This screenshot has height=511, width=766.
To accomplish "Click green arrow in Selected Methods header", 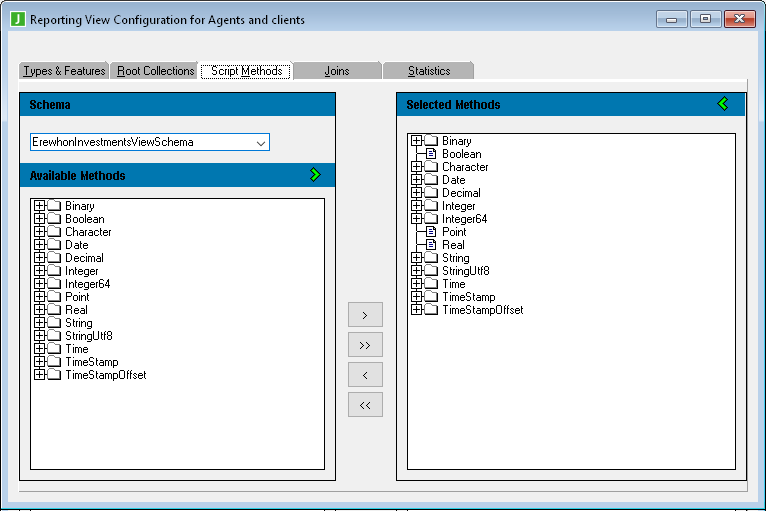I will click(x=723, y=104).
